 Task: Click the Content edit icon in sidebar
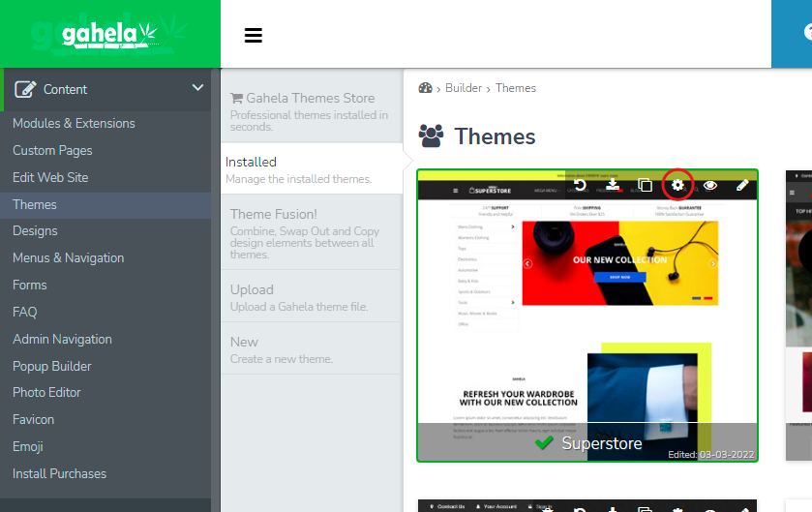25,89
